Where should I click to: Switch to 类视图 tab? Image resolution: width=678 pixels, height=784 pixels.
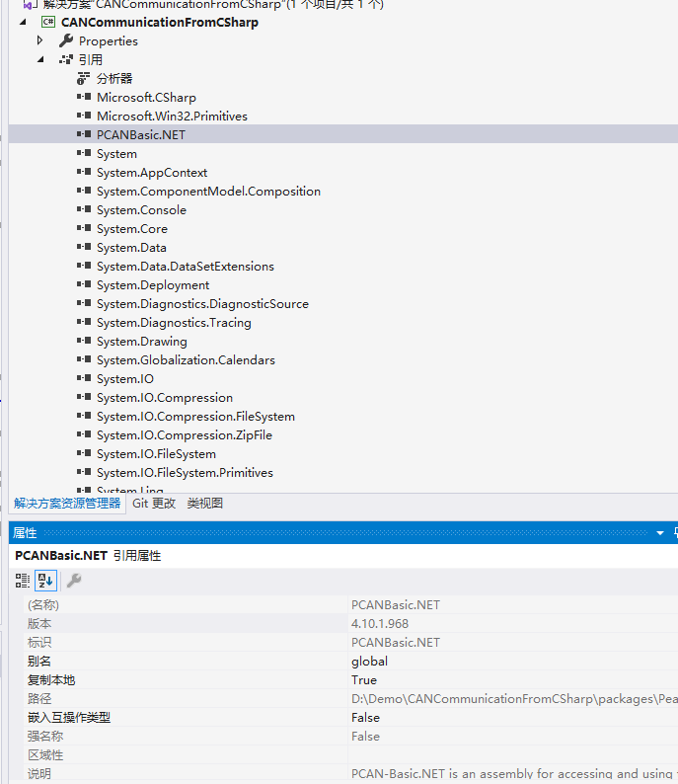[205, 503]
